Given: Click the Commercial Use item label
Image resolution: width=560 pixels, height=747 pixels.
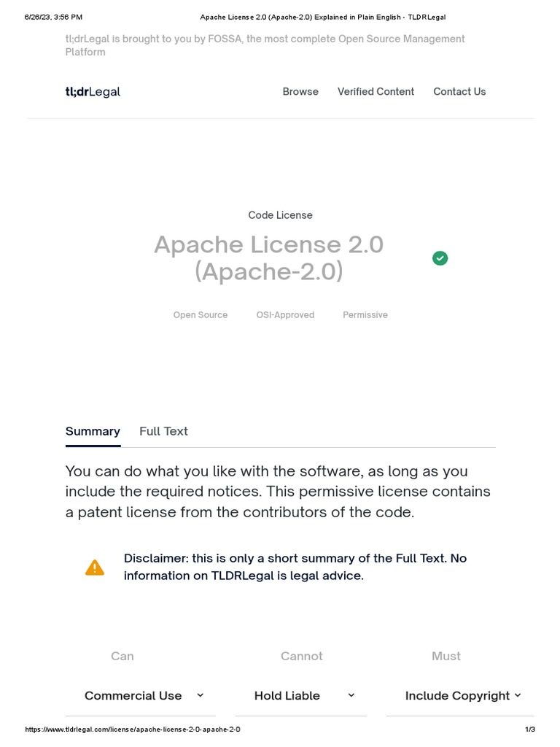Looking at the screenshot, I should coord(133,696).
